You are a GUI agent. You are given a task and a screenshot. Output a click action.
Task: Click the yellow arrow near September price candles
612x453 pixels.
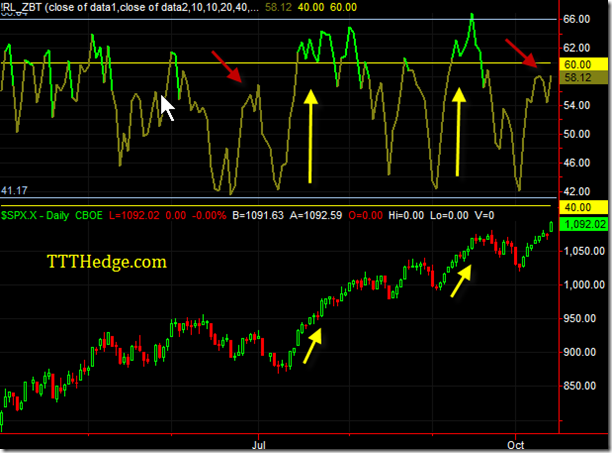pyautogui.click(x=461, y=281)
